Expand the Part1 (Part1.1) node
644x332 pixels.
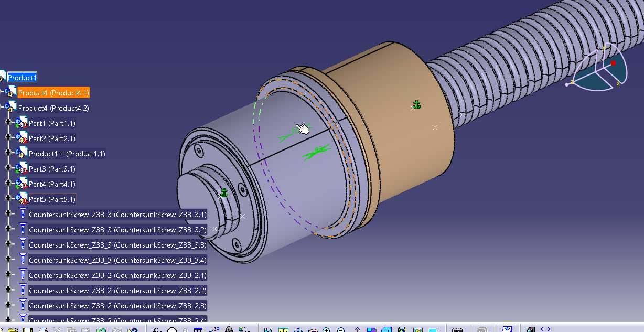[x=8, y=122]
